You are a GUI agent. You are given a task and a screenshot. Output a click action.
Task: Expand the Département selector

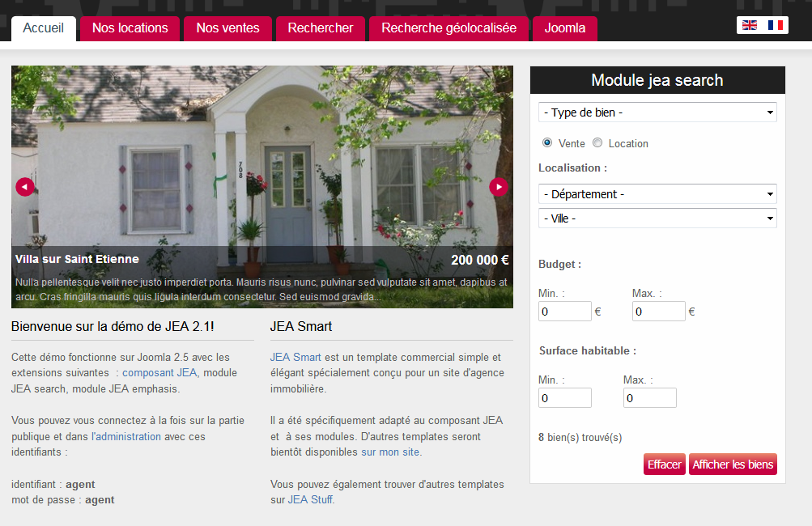tap(657, 194)
